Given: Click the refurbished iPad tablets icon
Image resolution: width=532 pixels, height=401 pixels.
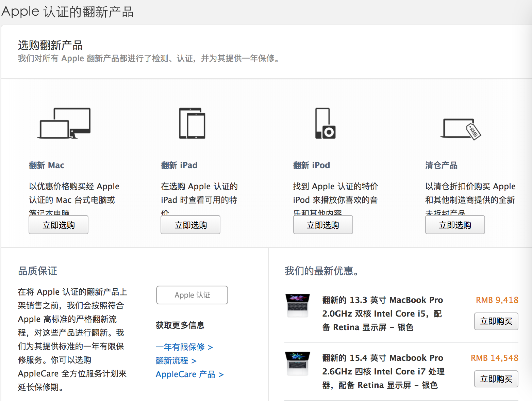Looking at the screenshot, I should click(192, 123).
